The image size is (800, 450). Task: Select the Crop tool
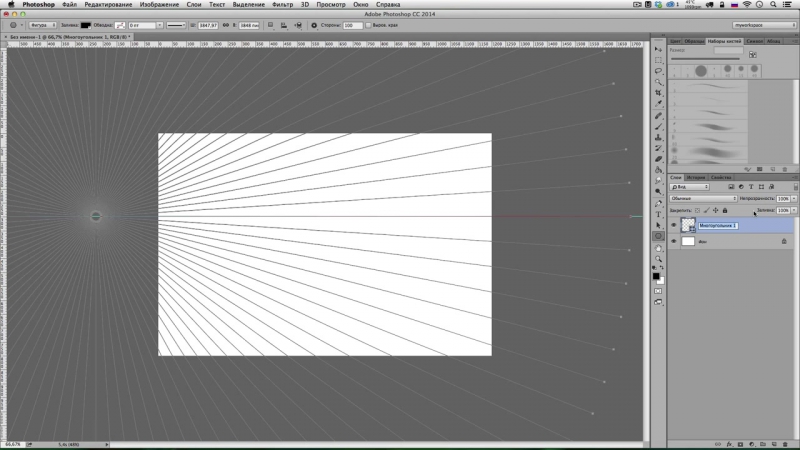[x=658, y=93]
